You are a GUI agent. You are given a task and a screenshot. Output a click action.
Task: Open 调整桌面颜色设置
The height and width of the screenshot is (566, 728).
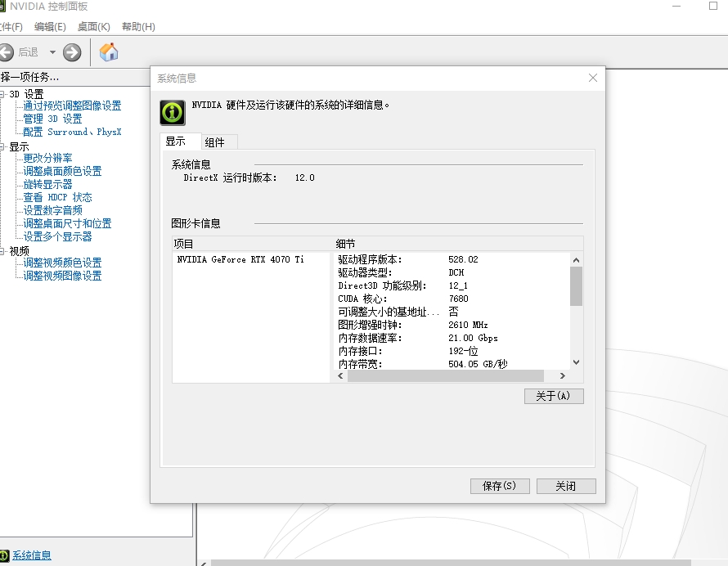pos(62,171)
